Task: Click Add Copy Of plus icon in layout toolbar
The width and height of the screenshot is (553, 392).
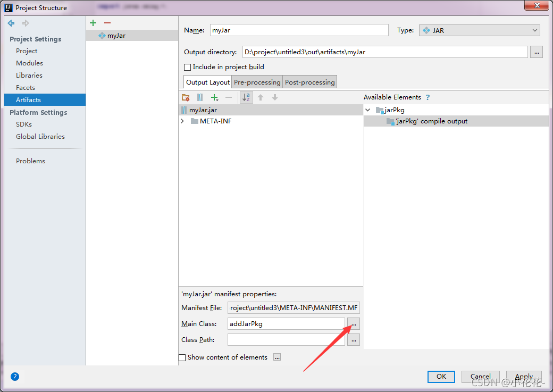Action: [214, 97]
